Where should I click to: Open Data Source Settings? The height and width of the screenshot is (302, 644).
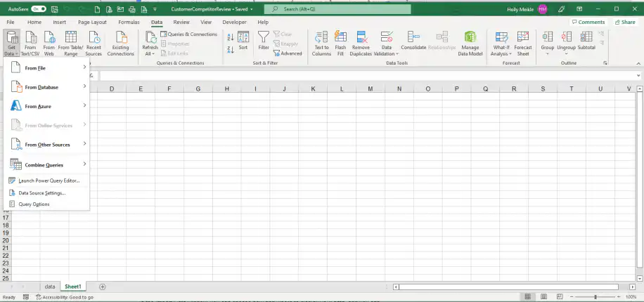point(46,193)
